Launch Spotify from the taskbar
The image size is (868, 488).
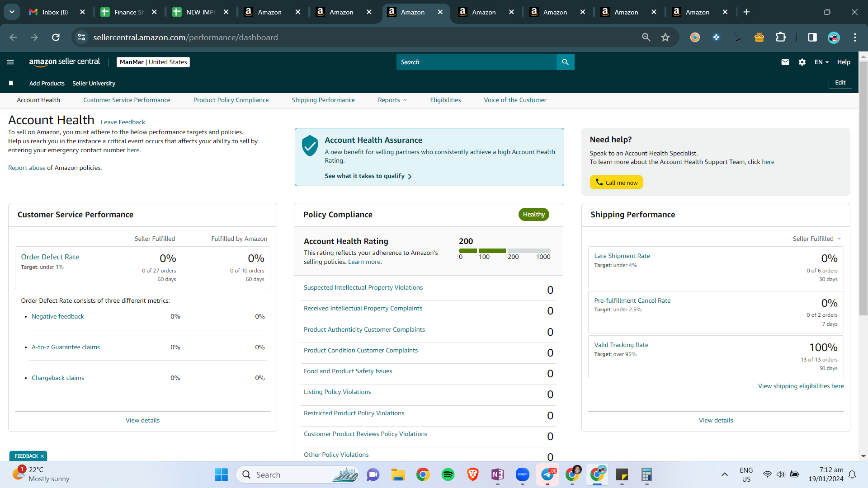tap(448, 474)
